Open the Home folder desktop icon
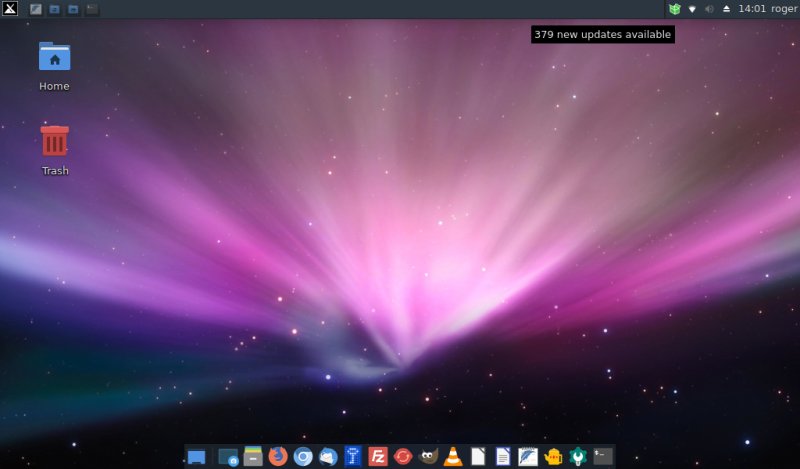 (54, 66)
